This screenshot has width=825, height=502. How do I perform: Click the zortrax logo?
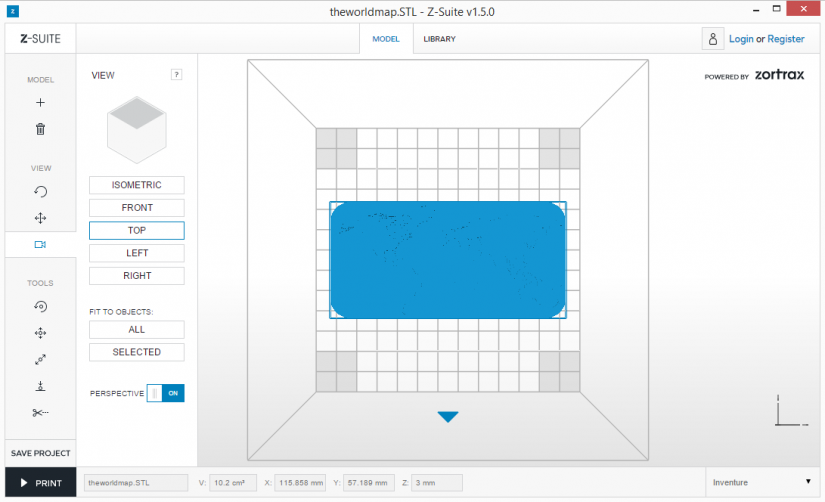tap(779, 75)
